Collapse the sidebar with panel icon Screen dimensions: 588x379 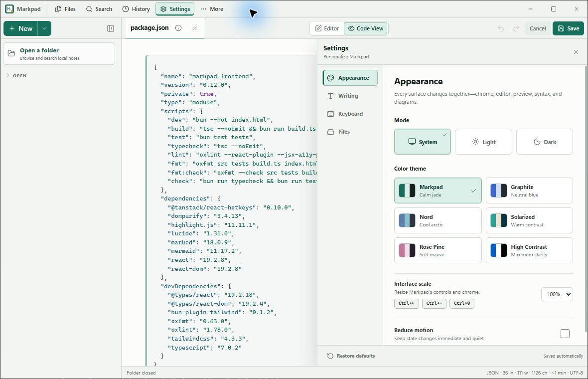tap(111, 28)
